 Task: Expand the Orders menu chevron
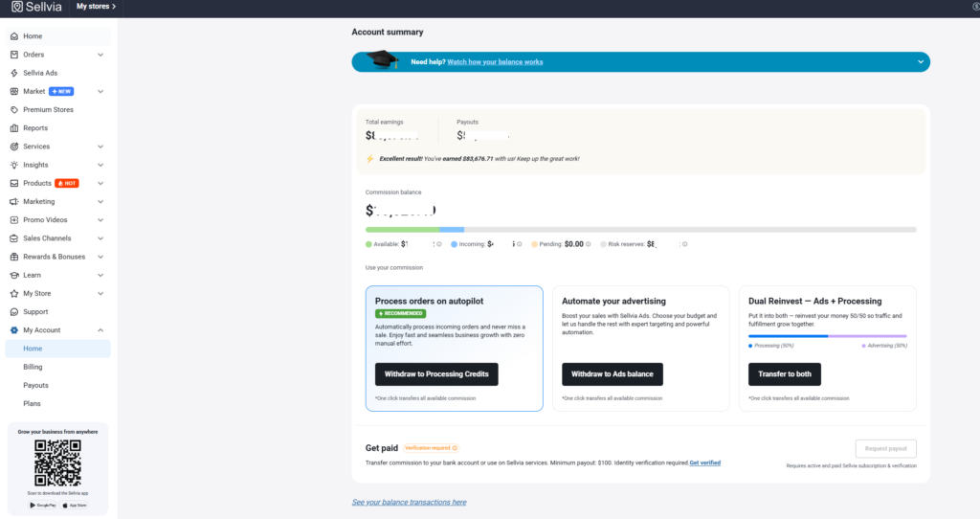(x=100, y=55)
